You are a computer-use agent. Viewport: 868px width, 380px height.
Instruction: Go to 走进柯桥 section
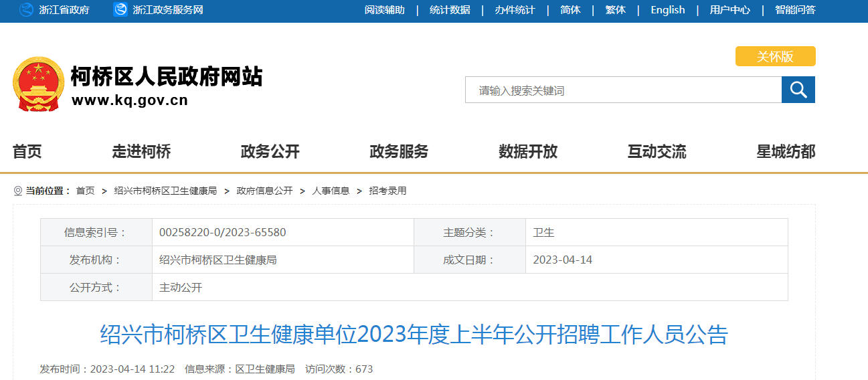(141, 152)
